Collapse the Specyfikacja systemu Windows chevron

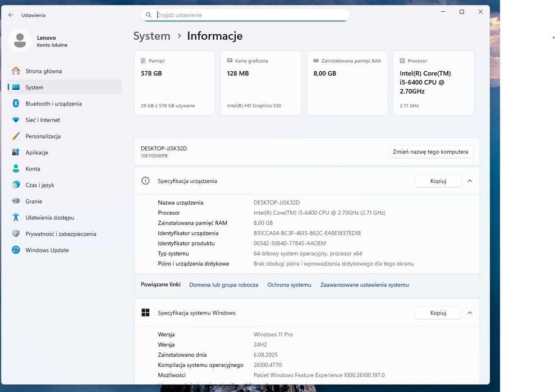pyautogui.click(x=470, y=313)
